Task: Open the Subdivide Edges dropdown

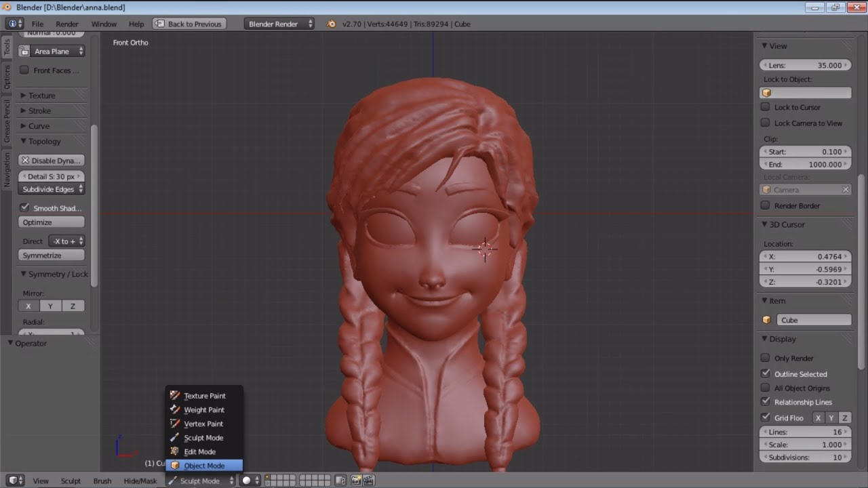Action: tap(52, 189)
